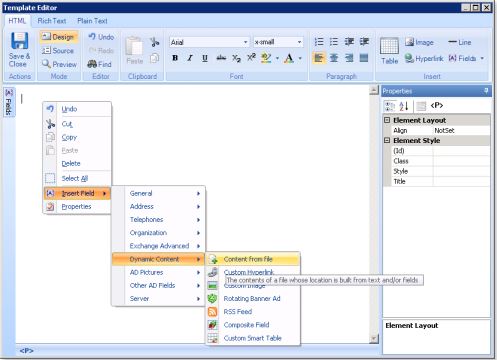Toggle Underline formatting
This screenshot has height=360, width=497.
coord(205,58)
